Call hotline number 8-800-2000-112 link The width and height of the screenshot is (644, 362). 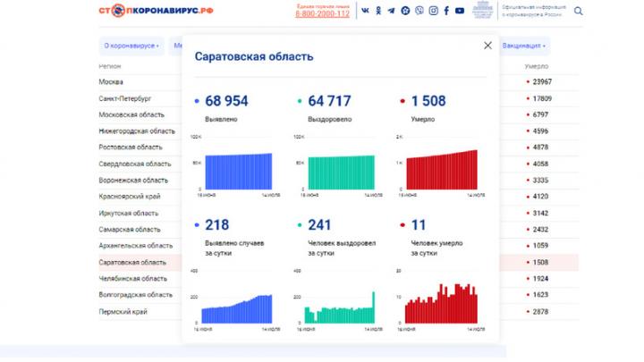tap(322, 14)
